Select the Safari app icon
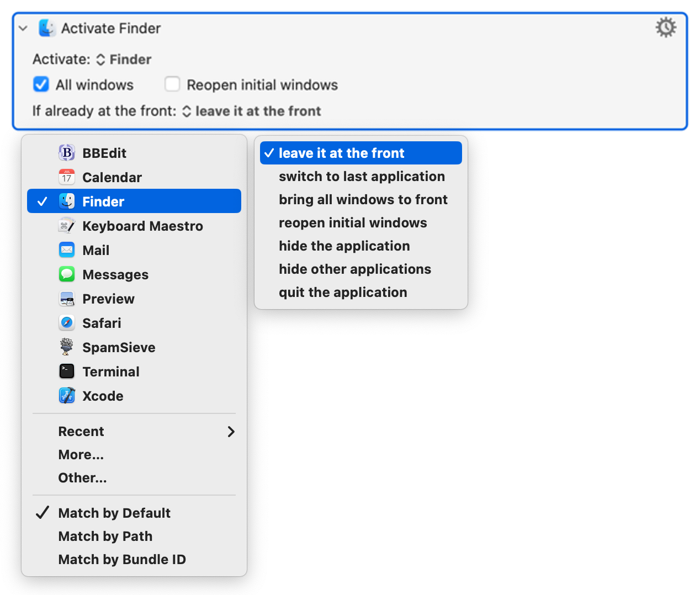700x595 pixels. pyautogui.click(x=66, y=323)
